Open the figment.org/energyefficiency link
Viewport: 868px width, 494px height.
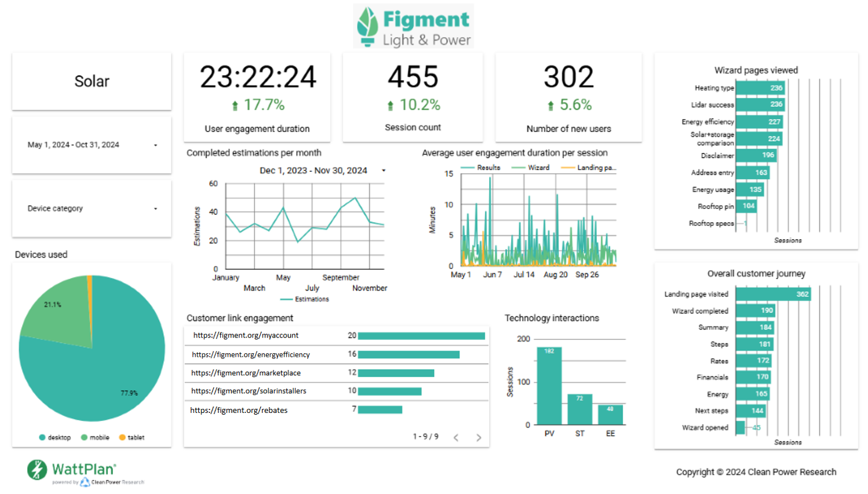pyautogui.click(x=251, y=354)
